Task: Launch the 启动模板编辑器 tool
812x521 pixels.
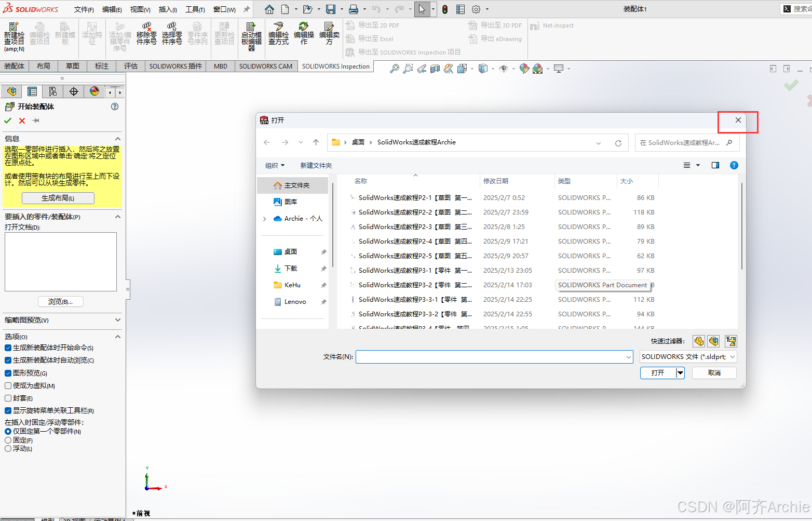Action: [251, 36]
